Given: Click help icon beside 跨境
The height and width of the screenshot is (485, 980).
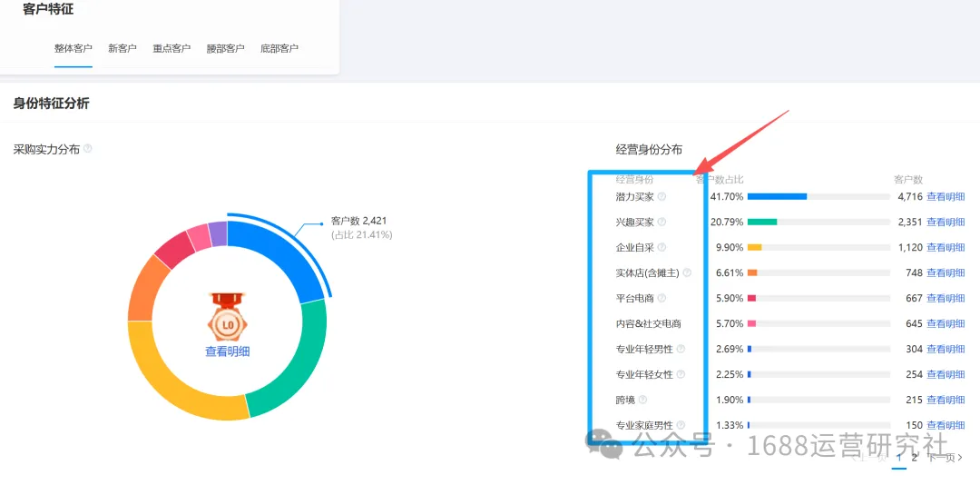Looking at the screenshot, I should tap(642, 400).
